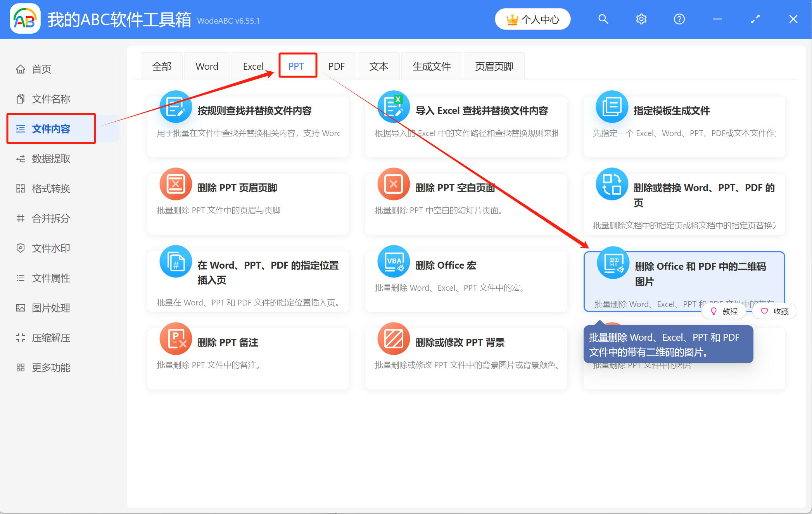Switch to the PDF tab
Image resolution: width=812 pixels, height=514 pixels.
(337, 66)
